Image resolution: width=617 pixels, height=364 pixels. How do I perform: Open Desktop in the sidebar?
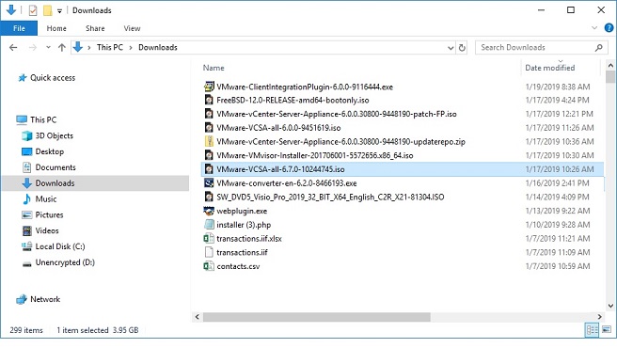click(x=50, y=151)
